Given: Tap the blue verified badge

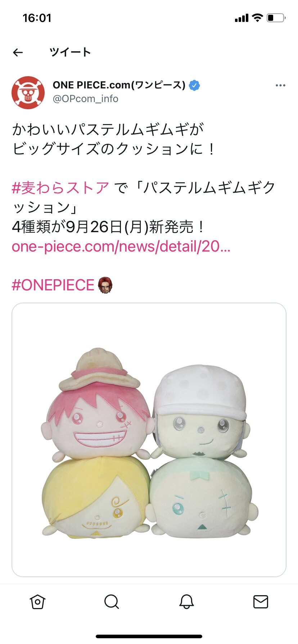Looking at the screenshot, I should (194, 85).
